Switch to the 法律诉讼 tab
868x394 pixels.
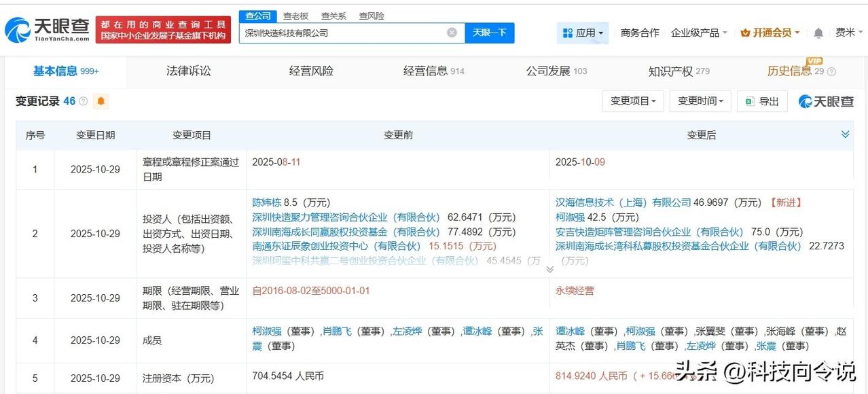pyautogui.click(x=188, y=71)
